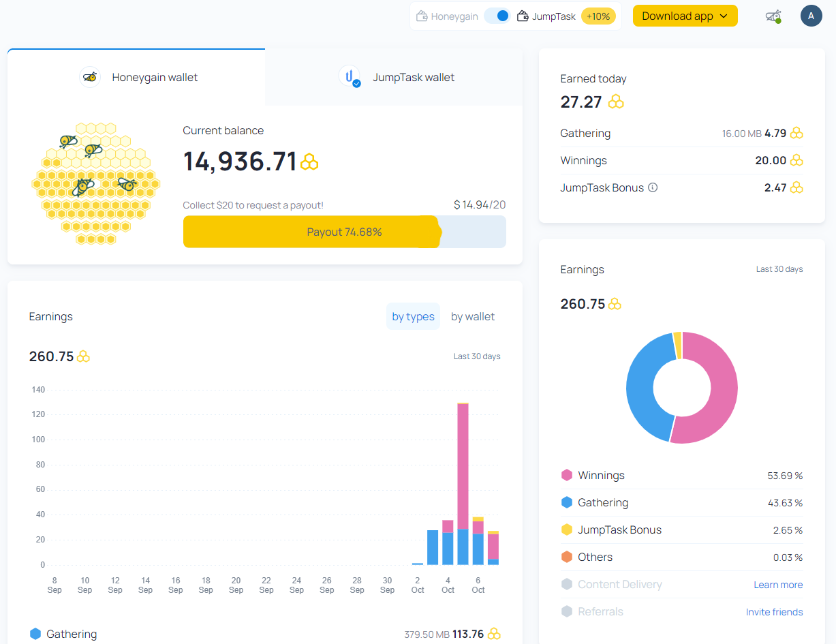Click the JumpTask wallet icon in header

pyautogui.click(x=523, y=16)
